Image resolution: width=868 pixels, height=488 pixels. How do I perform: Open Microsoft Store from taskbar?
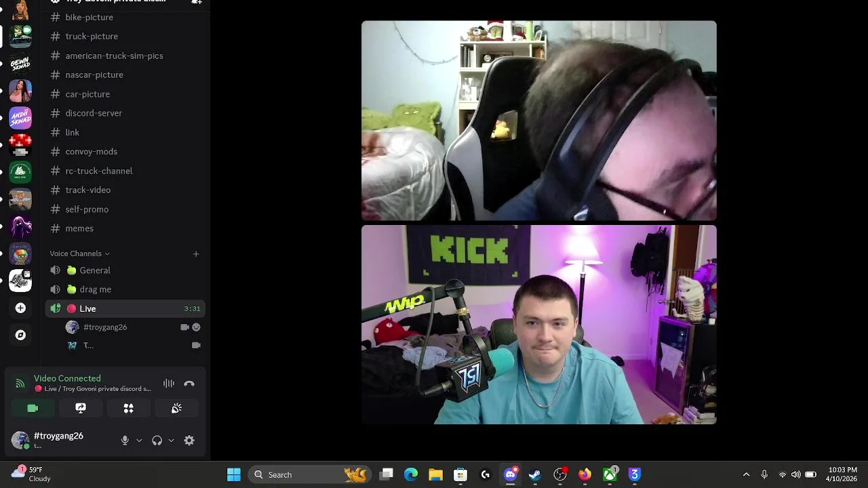[x=460, y=474]
